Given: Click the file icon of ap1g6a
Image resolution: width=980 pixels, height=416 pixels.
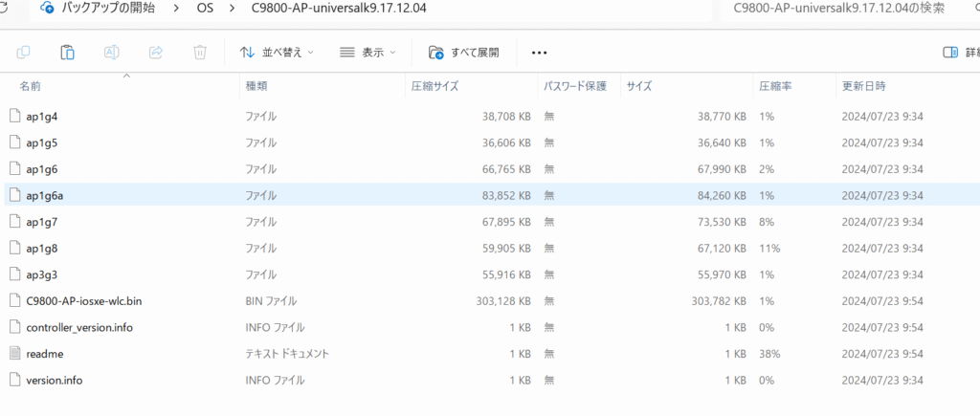Looking at the screenshot, I should click(15, 195).
